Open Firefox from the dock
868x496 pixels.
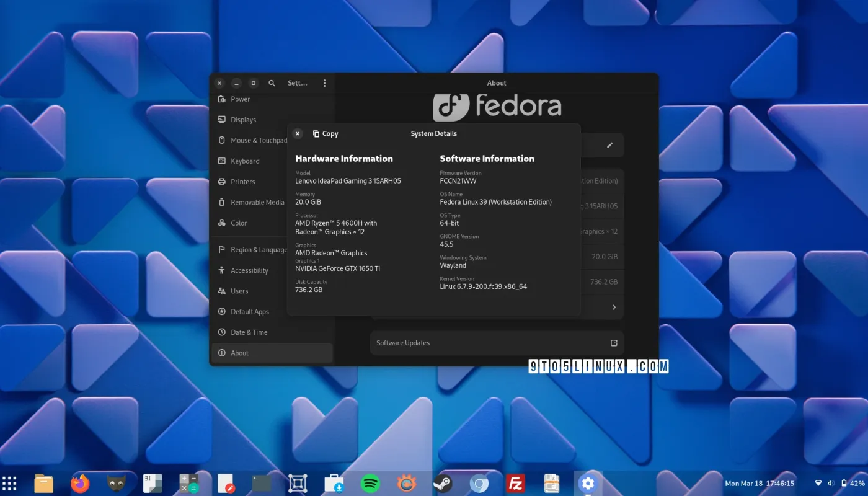click(x=80, y=483)
